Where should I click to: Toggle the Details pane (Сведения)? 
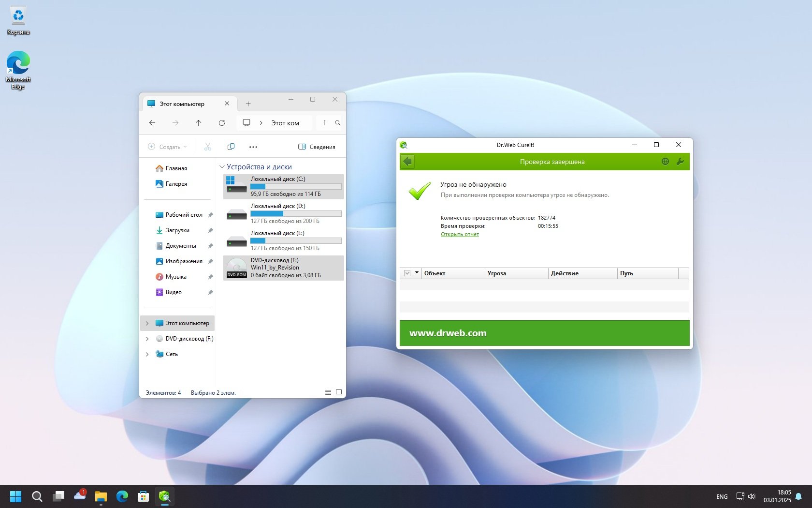(317, 147)
